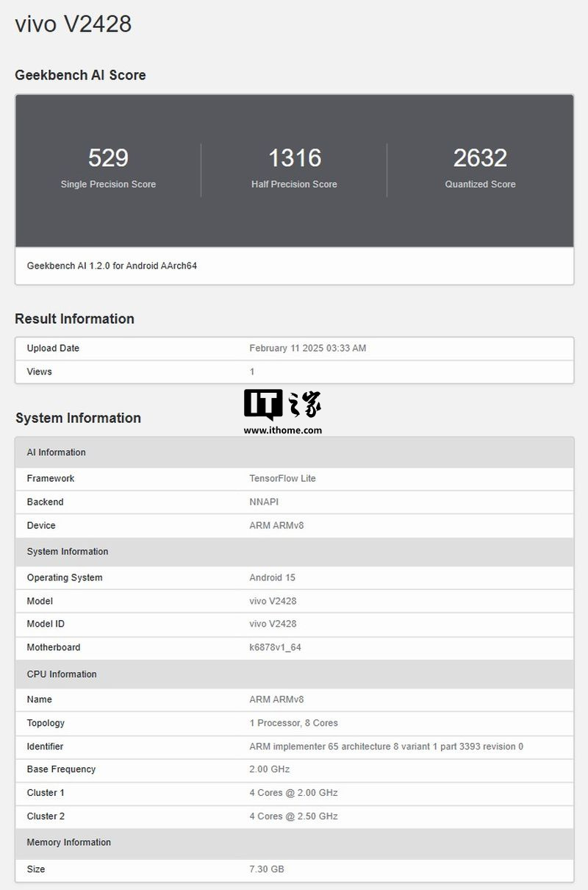The image size is (588, 890).
Task: Click the IT home watermark logo
Action: 283,405
